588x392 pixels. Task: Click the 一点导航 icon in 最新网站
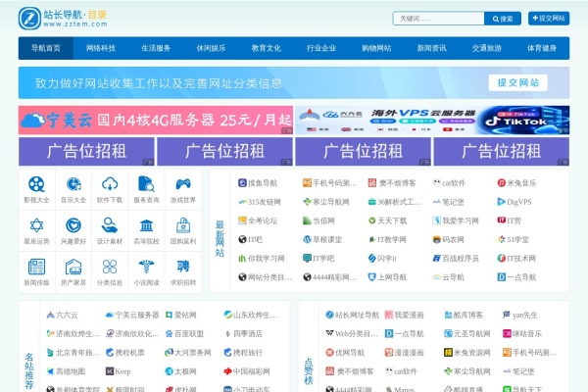point(502,277)
